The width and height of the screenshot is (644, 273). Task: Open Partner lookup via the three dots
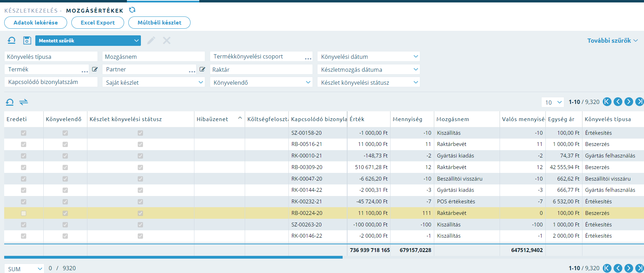[192, 71]
